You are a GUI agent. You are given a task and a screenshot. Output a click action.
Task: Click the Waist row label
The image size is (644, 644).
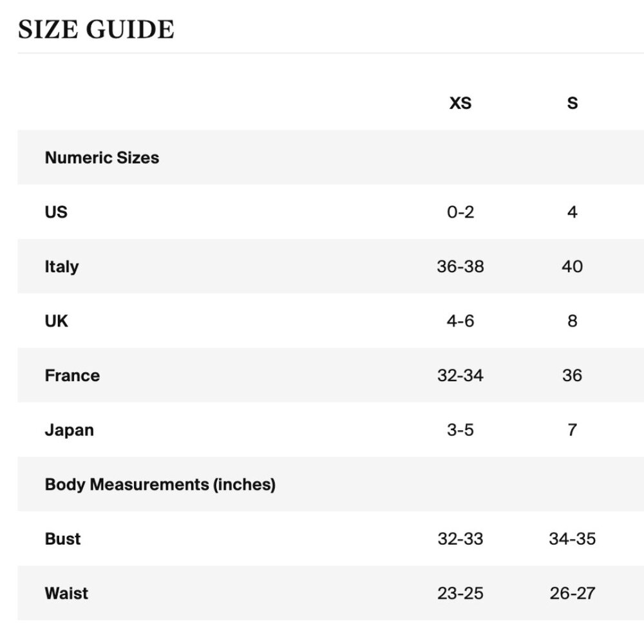point(66,593)
